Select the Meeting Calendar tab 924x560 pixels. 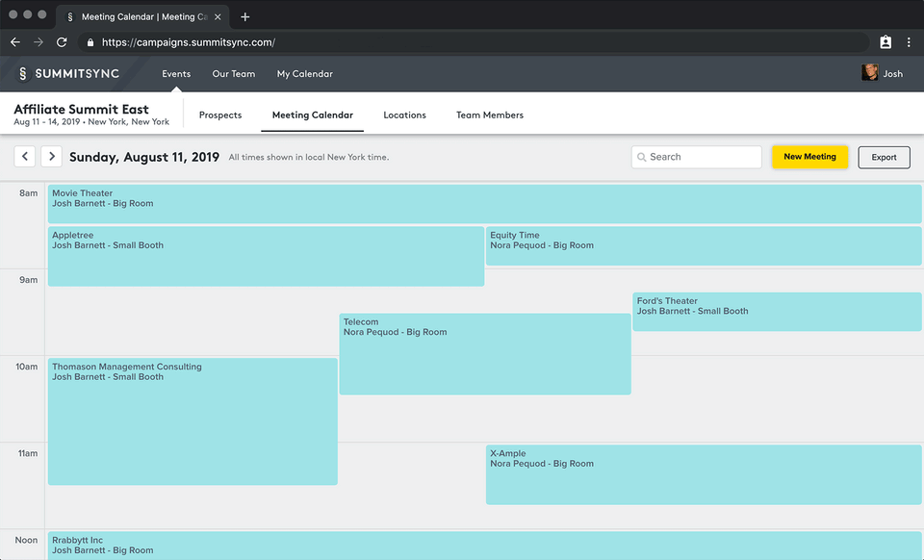coord(312,115)
